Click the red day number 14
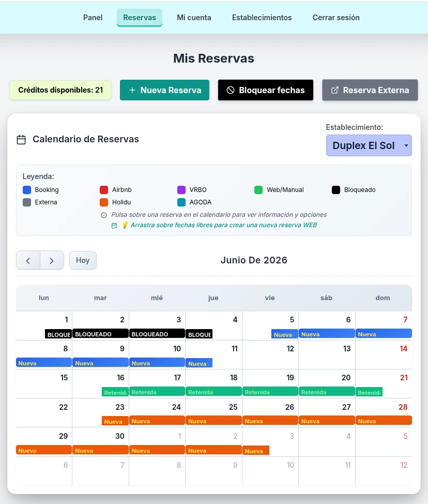This screenshot has width=428, height=504. 403,349
